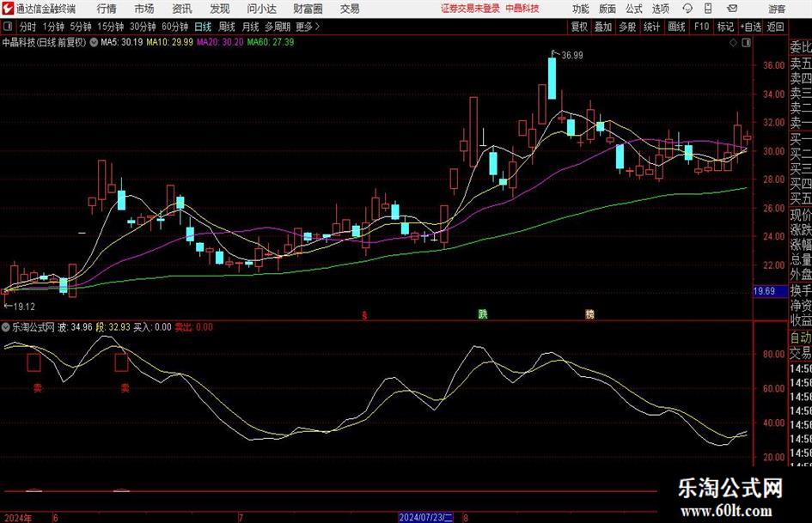Click the 段: 32.93 indicator value
The height and width of the screenshot is (523, 812).
pyautogui.click(x=113, y=327)
